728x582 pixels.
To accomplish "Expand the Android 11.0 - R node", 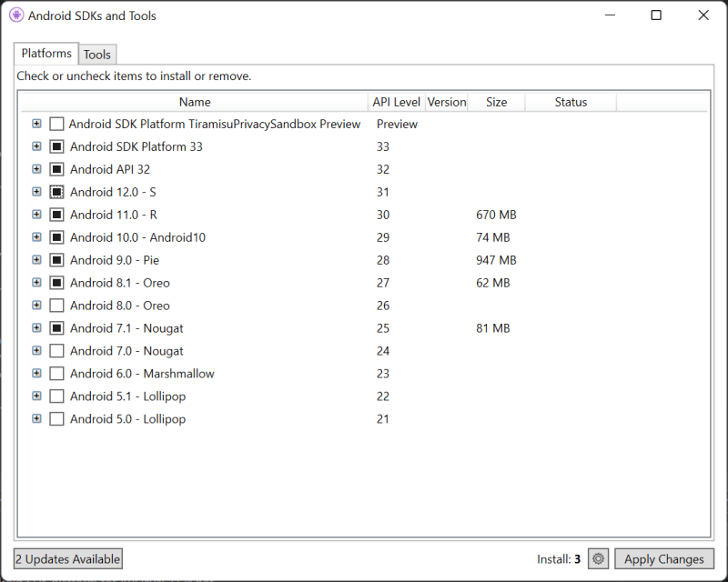I will pyautogui.click(x=36, y=215).
